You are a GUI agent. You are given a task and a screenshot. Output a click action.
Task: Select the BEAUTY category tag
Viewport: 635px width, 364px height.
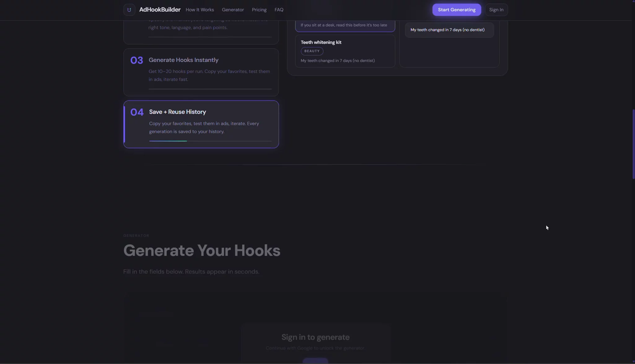pos(312,51)
